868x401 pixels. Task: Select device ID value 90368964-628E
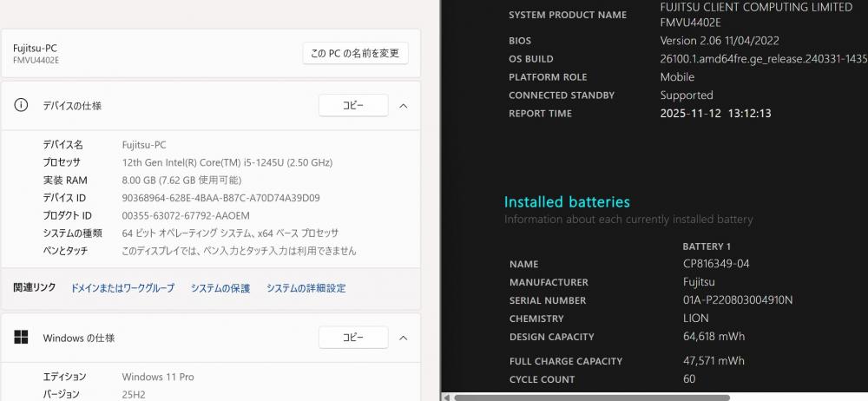[220, 198]
